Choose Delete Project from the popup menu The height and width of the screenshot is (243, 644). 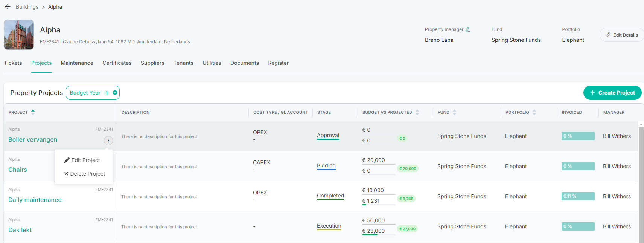84,174
